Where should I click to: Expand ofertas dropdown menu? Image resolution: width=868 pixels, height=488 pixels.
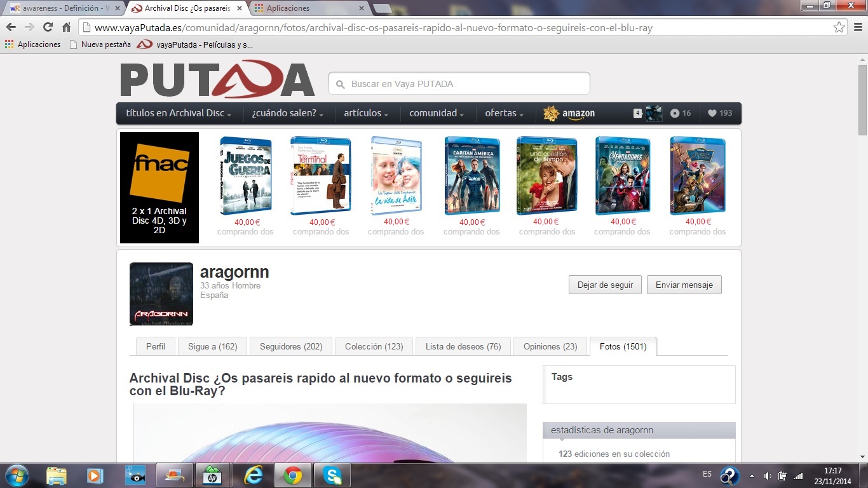pyautogui.click(x=505, y=113)
